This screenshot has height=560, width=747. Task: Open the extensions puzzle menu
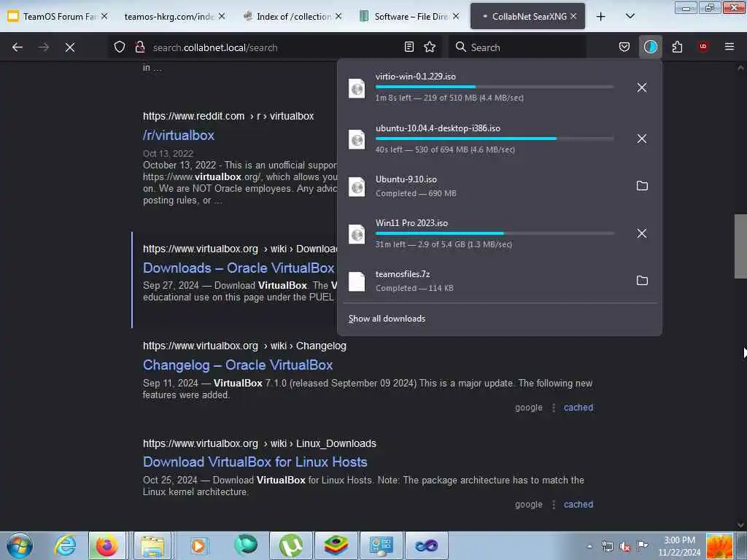(x=677, y=47)
